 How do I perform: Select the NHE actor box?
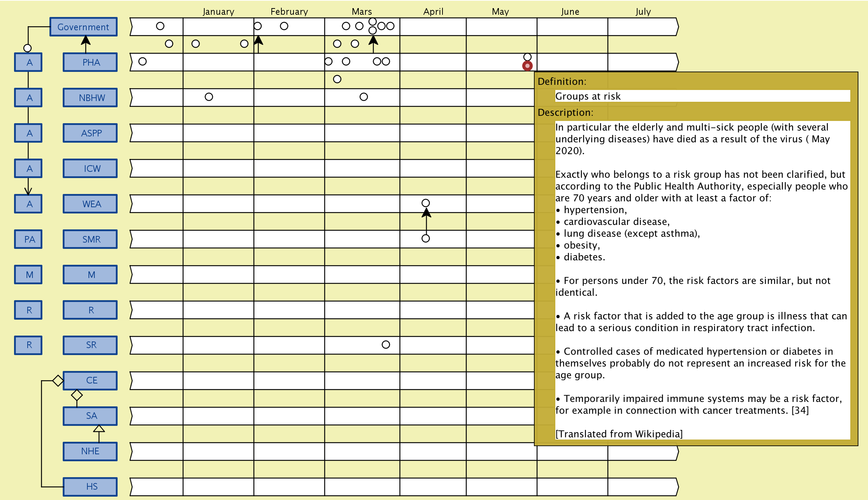(90, 451)
